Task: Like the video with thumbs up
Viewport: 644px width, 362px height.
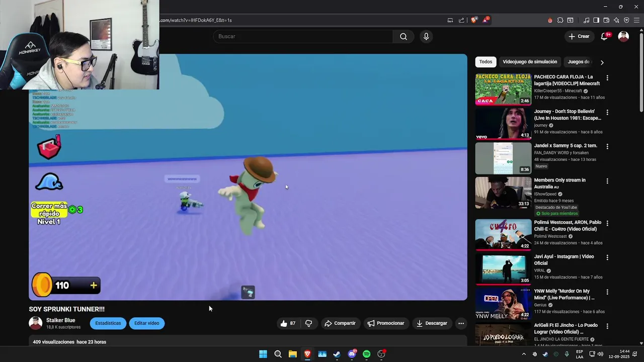Action: 288,323
